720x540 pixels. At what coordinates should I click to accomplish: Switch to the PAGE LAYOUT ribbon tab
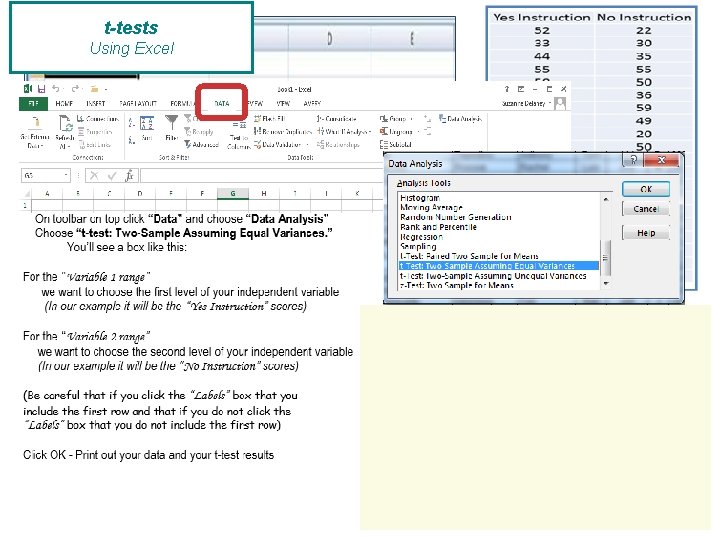[138, 104]
